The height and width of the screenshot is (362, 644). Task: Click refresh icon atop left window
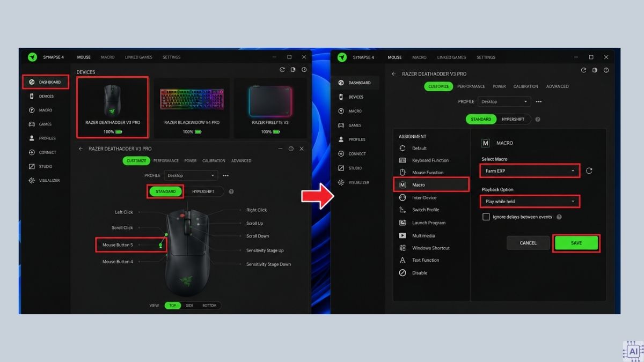click(x=282, y=70)
